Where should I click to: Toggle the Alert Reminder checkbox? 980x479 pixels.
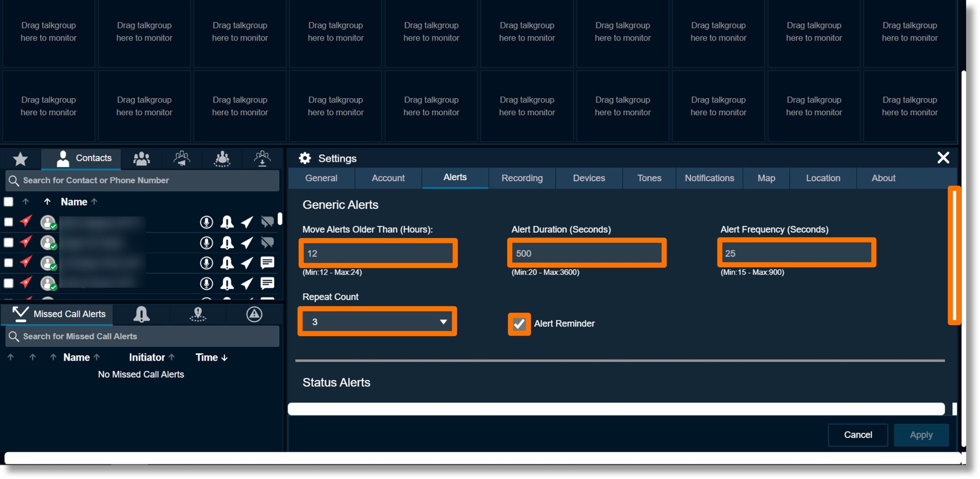(519, 324)
